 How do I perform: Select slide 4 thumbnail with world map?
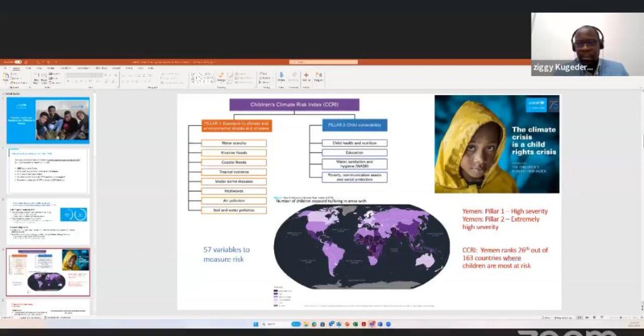click(x=48, y=272)
